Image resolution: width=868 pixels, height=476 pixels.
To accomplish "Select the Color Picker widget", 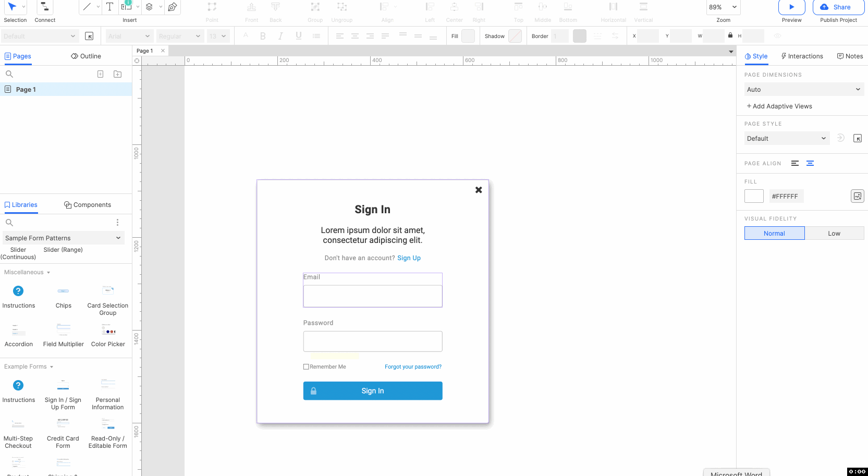I will click(x=108, y=335).
